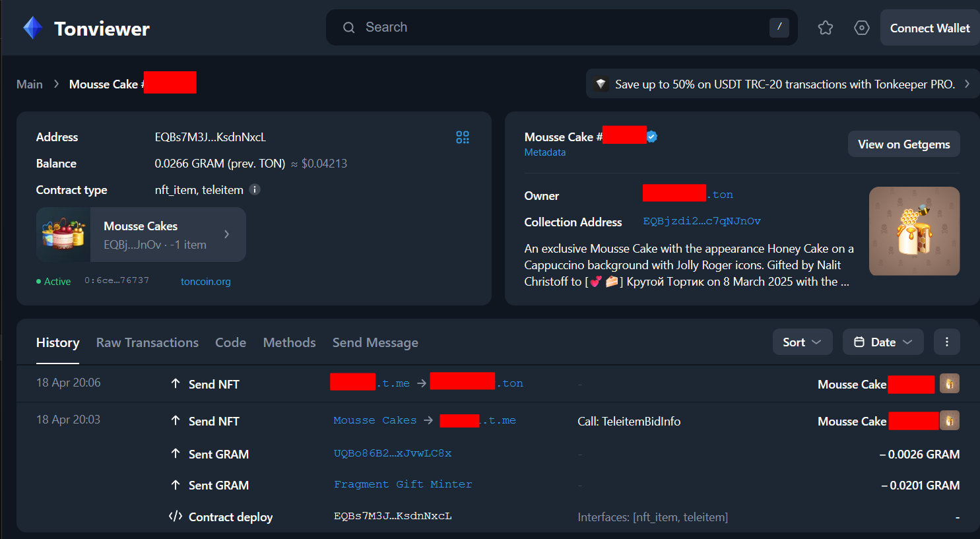Focus the Search input field
The image size is (980, 539).
[x=562, y=28]
